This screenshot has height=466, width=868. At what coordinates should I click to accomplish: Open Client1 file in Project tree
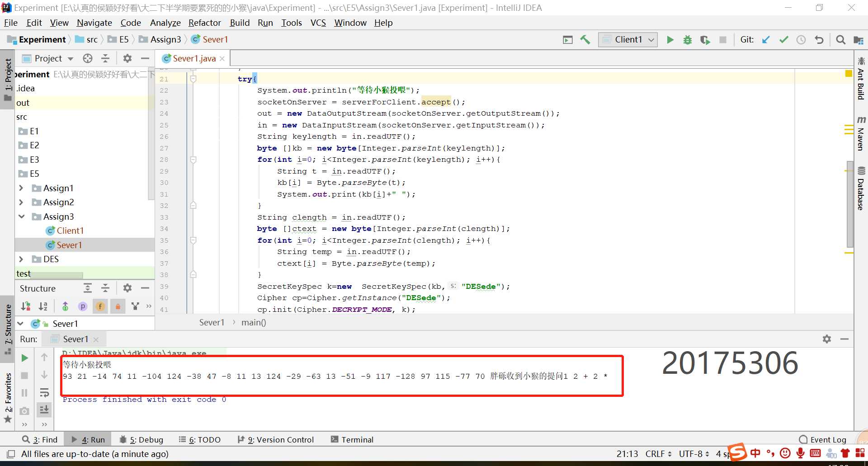tap(70, 231)
